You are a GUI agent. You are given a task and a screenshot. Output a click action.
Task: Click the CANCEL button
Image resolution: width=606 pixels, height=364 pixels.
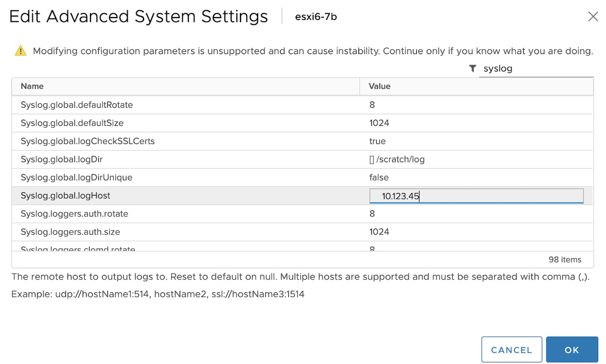pos(512,349)
